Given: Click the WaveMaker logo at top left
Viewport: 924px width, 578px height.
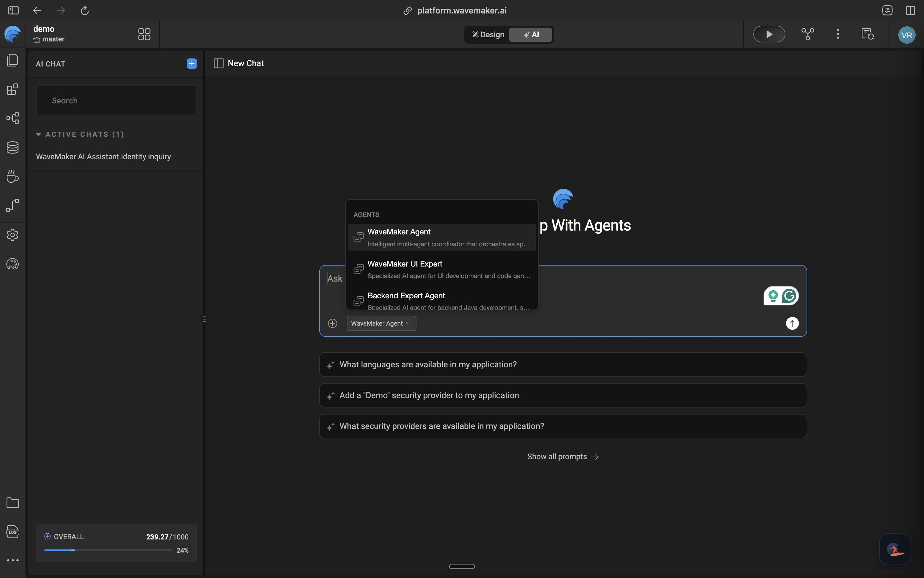Looking at the screenshot, I should [x=13, y=34].
